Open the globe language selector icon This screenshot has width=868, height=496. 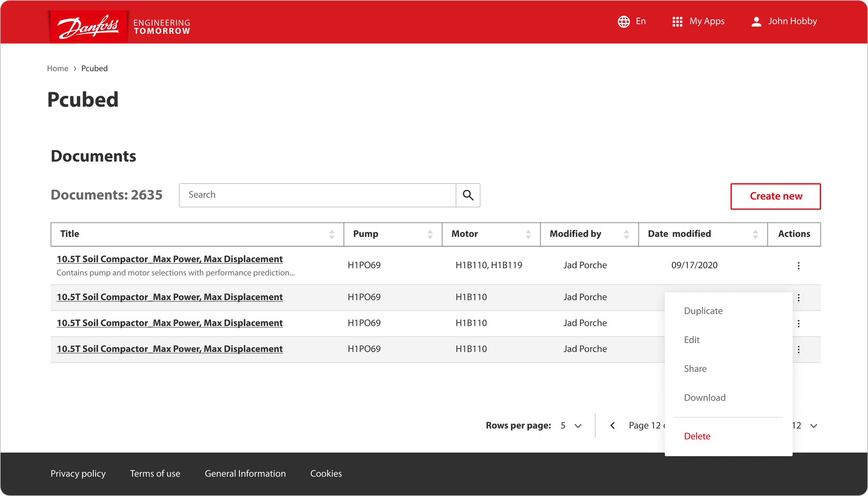pos(624,22)
